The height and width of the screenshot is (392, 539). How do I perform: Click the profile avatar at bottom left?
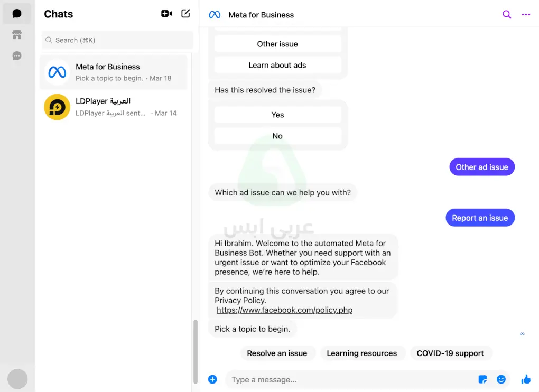tap(17, 379)
